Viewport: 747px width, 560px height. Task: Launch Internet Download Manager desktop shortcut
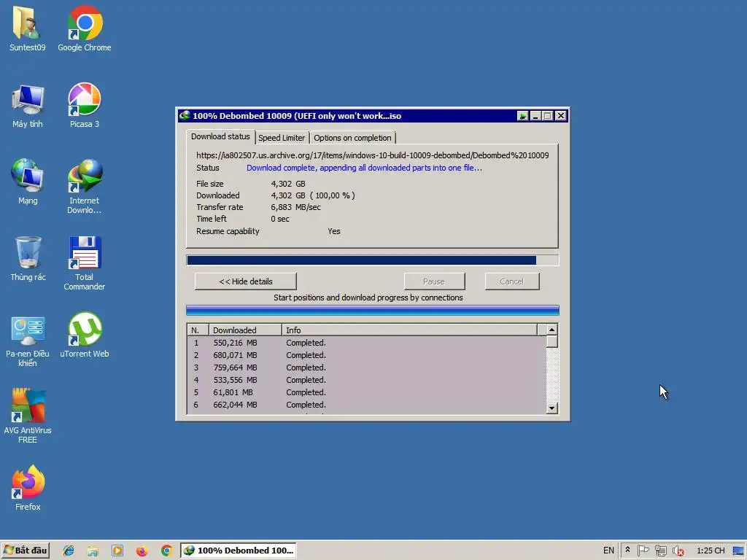[x=85, y=187]
